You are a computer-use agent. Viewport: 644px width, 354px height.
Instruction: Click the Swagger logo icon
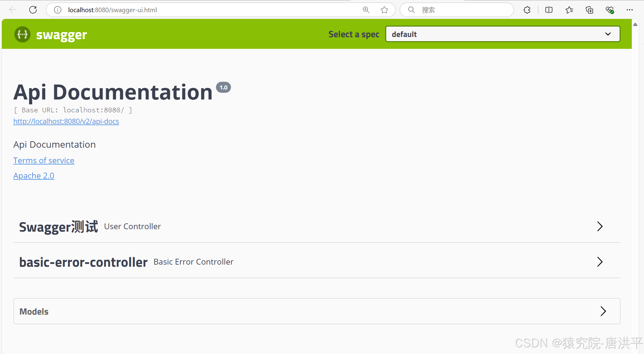pos(22,34)
